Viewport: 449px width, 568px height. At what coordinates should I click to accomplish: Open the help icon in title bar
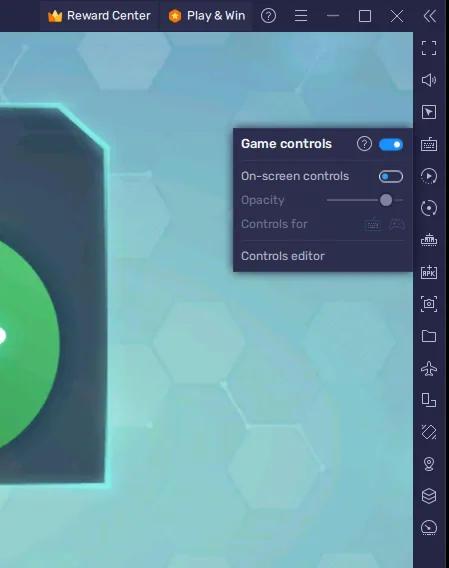coord(269,16)
